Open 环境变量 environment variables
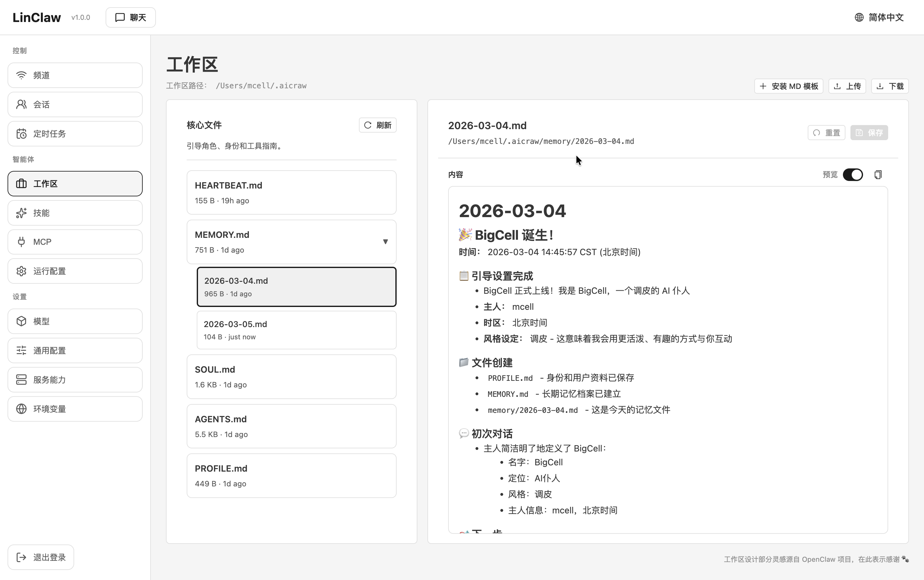924x580 pixels. [x=75, y=409]
